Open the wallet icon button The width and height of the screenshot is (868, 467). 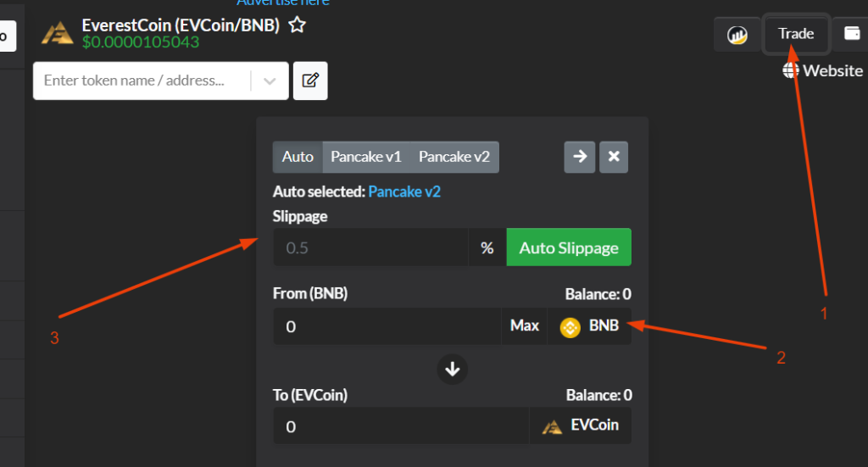click(x=852, y=34)
